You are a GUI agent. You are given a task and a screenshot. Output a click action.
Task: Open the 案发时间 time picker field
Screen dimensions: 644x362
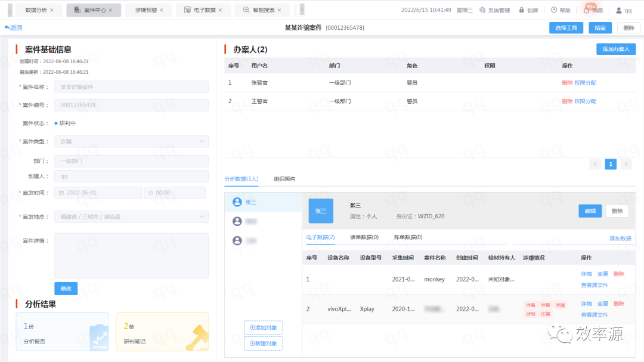pos(175,193)
